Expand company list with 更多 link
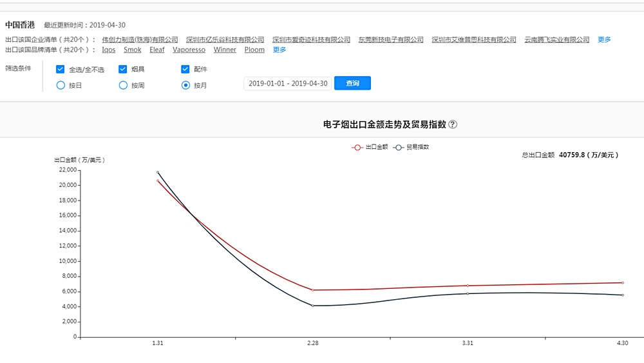The image size is (644, 363). coord(604,39)
